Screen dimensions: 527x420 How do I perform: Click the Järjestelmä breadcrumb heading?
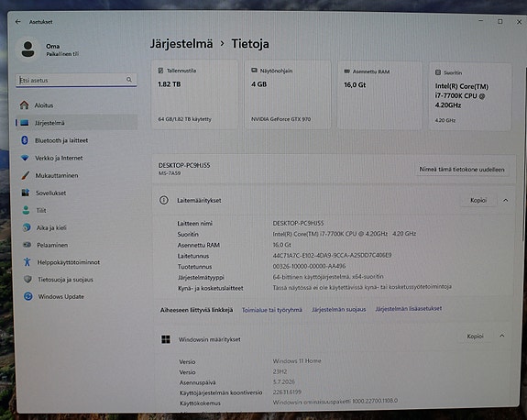click(x=181, y=44)
